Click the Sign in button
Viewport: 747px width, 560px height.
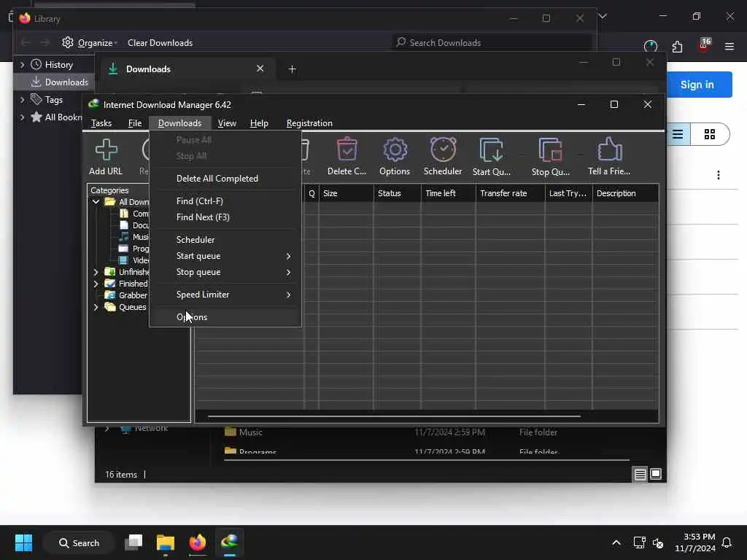[x=697, y=85]
